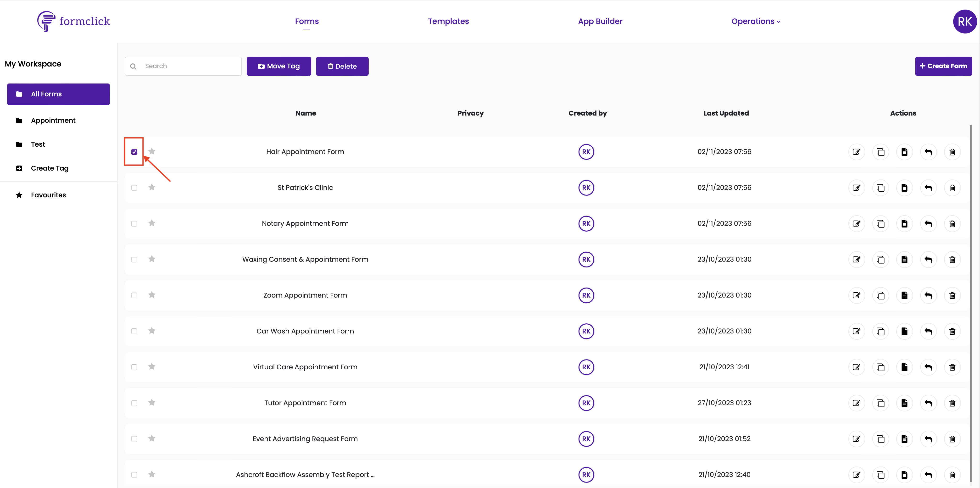Click RK creator badge on Zoom Appointment Form
The image size is (980, 488).
click(x=586, y=295)
